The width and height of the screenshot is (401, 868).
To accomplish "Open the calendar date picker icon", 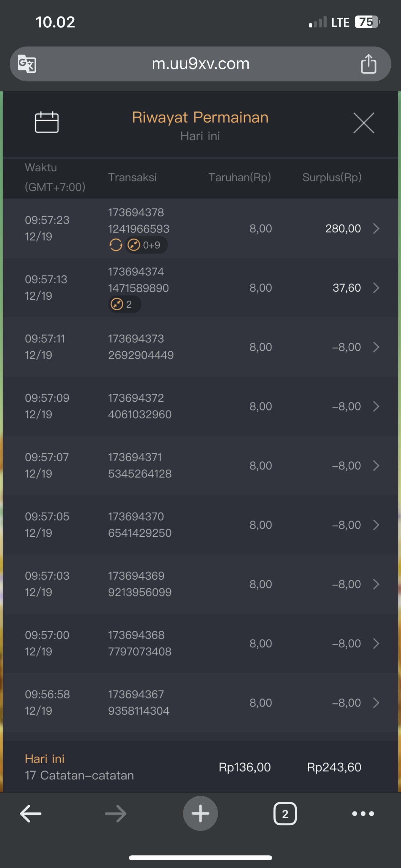I will (47, 122).
